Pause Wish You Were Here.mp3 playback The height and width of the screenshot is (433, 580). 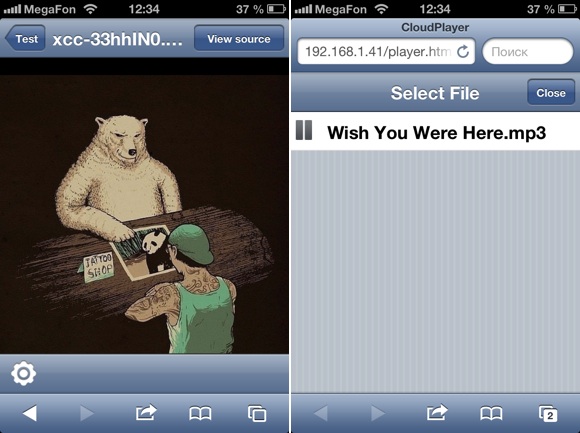point(304,131)
